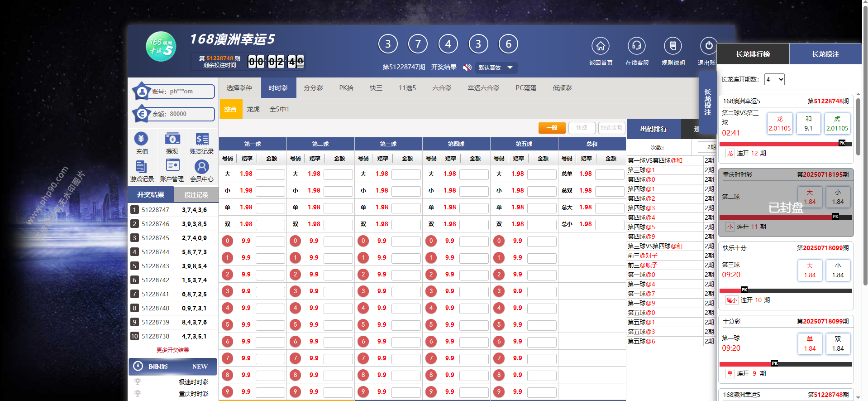Click 第一球 大 amount input field

(270, 174)
